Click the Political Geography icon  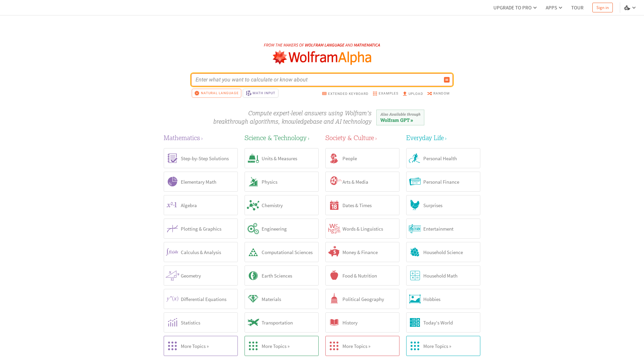(x=334, y=299)
